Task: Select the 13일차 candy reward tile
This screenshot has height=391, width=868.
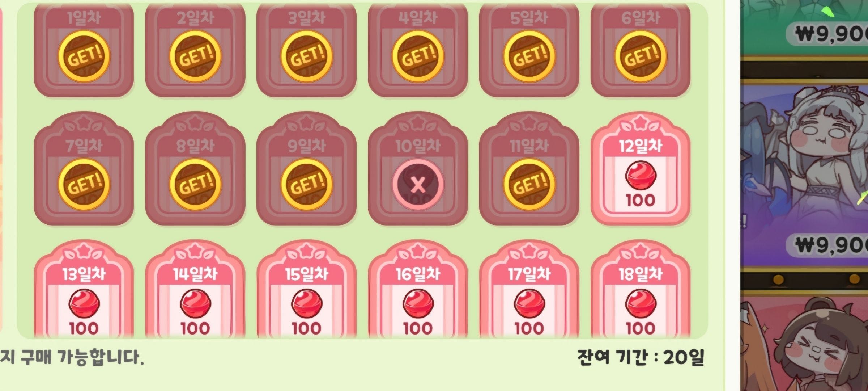Action: [x=84, y=290]
